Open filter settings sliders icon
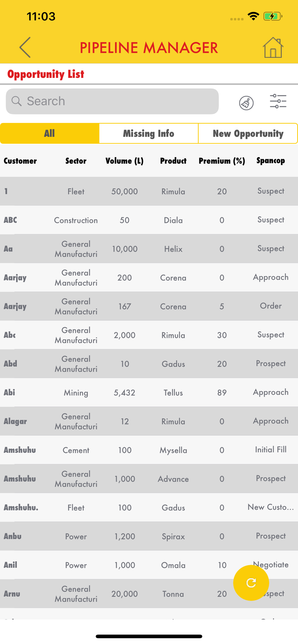Screen dimensions: 298x644 pyautogui.click(x=278, y=101)
